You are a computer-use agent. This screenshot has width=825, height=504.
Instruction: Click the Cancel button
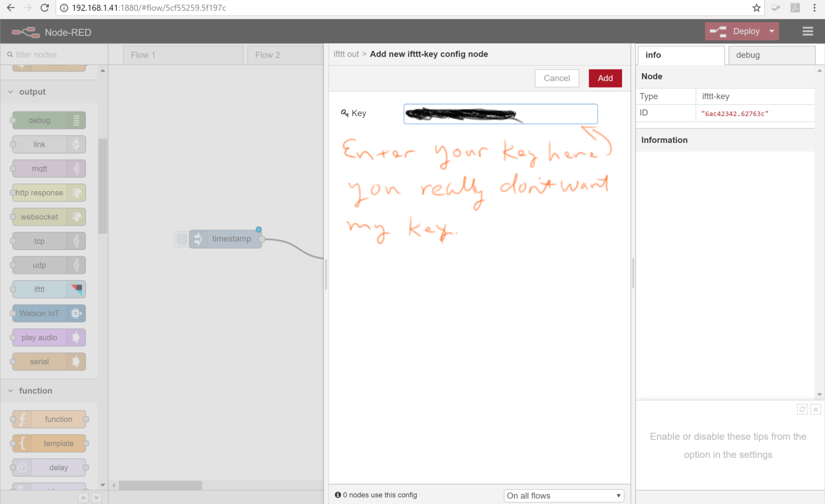click(x=557, y=78)
